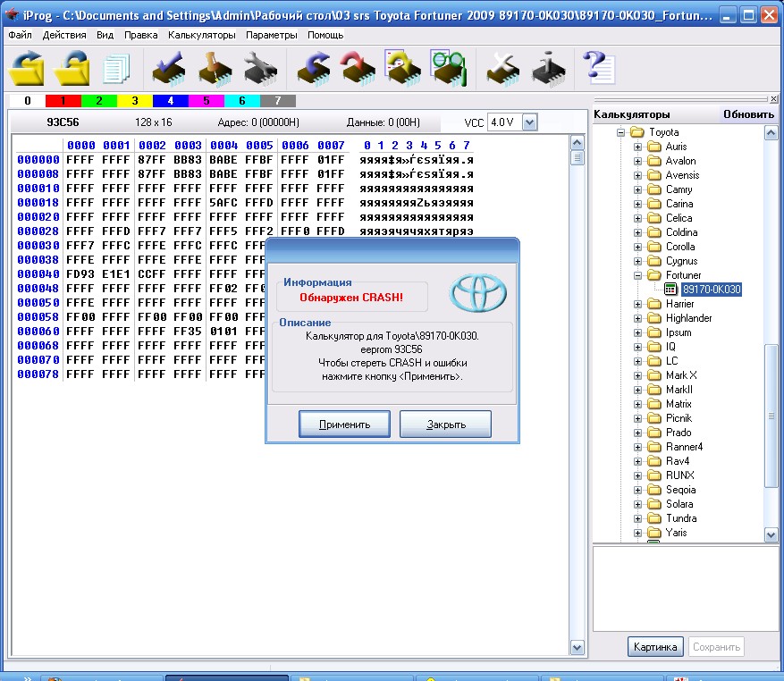Viewport: 784px width, 681px height.
Task: Collapse the Fortuner folder node
Action: (x=638, y=275)
